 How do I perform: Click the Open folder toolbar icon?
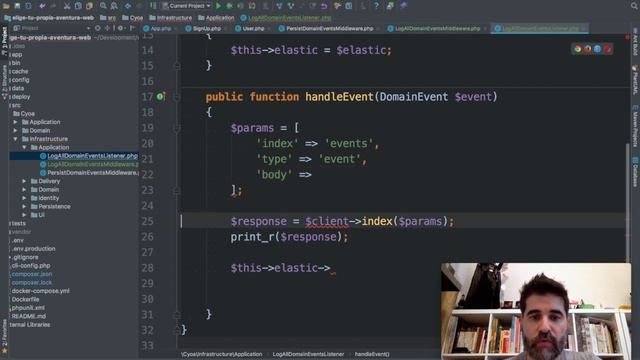click(6, 6)
